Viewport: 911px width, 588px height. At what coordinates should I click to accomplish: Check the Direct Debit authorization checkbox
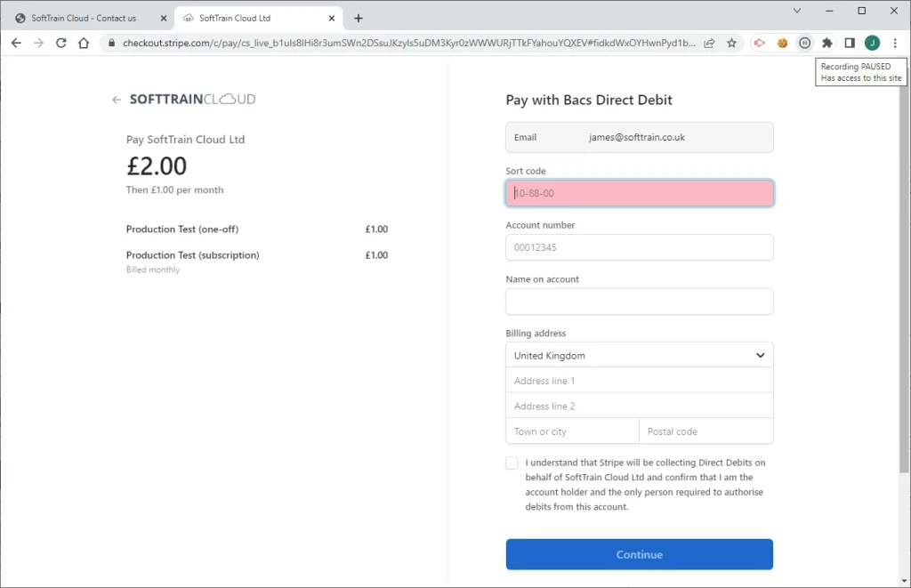pyautogui.click(x=512, y=463)
